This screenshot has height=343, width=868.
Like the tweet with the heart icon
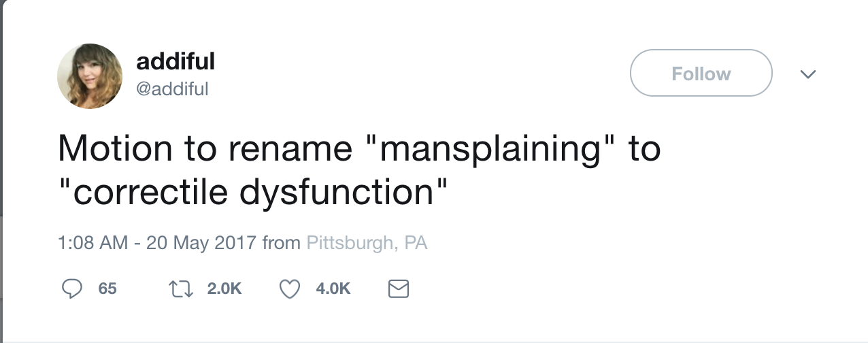point(290,289)
